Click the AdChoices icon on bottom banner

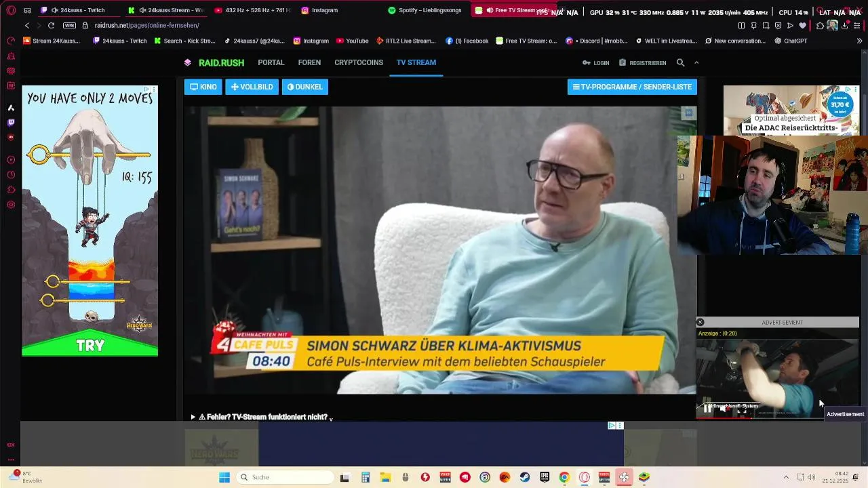tap(611, 426)
